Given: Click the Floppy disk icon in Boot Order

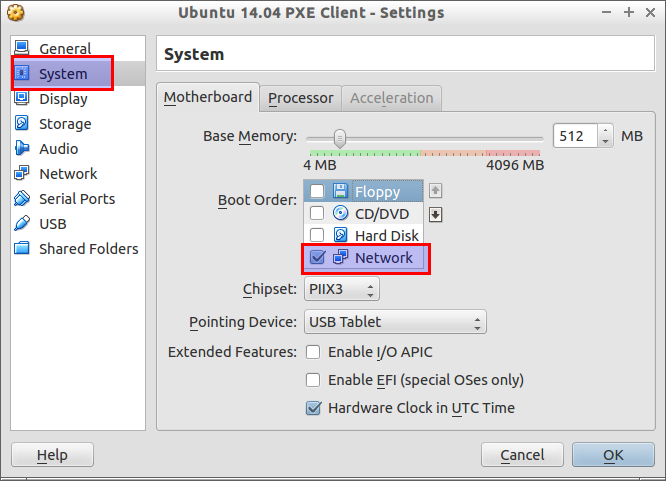Looking at the screenshot, I should (x=340, y=191).
